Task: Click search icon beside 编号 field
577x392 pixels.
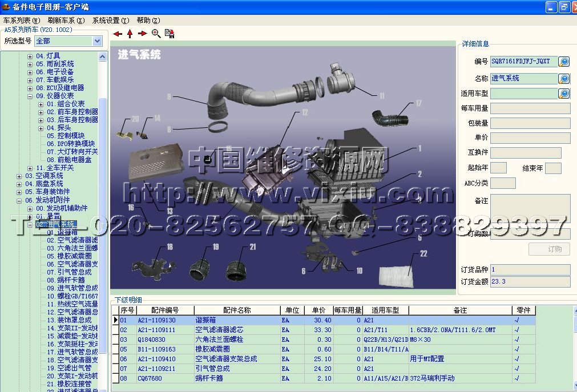Action: coord(564,62)
